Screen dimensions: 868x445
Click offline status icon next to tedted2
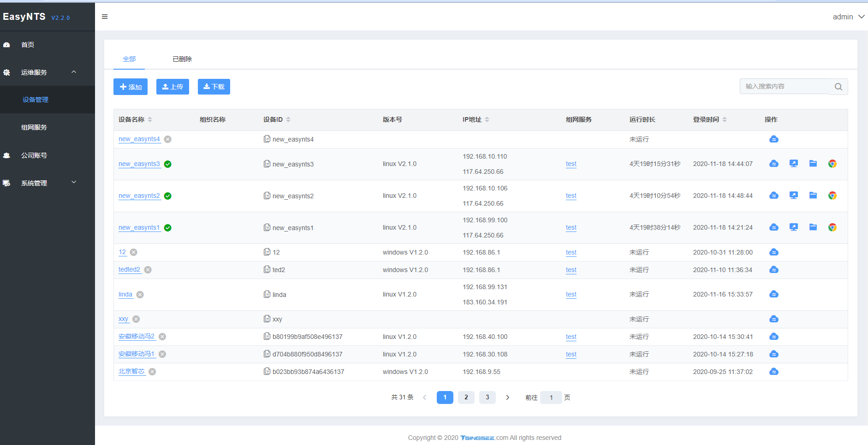tap(148, 270)
